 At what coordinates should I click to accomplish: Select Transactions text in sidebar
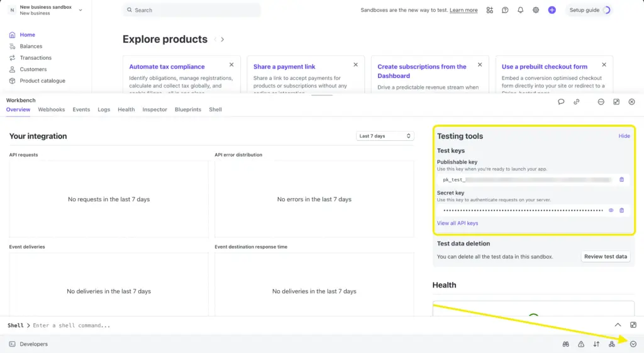coord(36,58)
